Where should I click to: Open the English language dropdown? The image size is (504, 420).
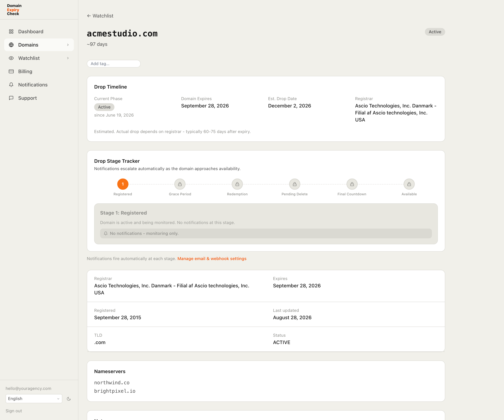click(x=34, y=399)
